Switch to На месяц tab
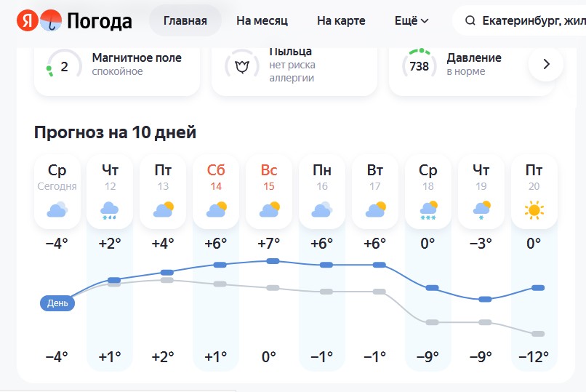Viewport: 586px width, 392px height. tap(262, 20)
